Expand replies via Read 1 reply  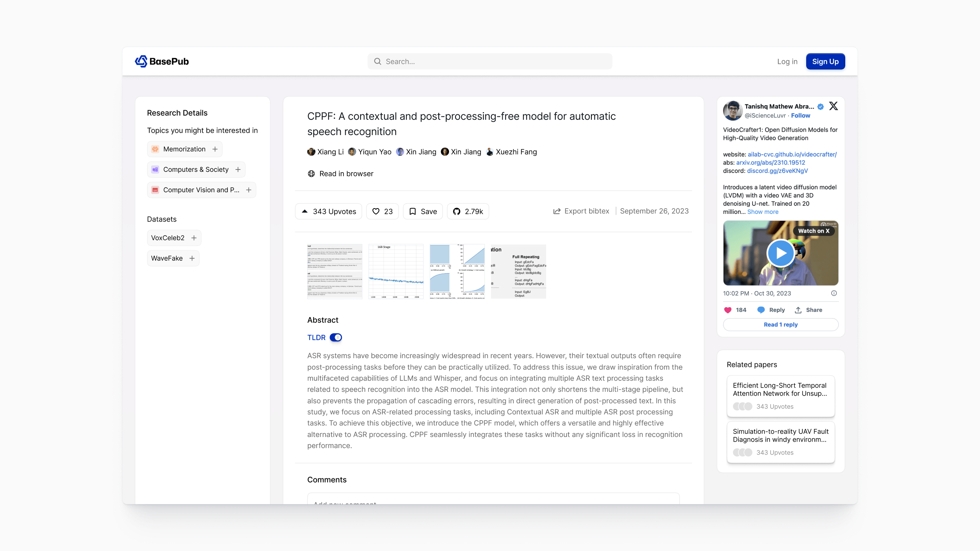coord(781,324)
